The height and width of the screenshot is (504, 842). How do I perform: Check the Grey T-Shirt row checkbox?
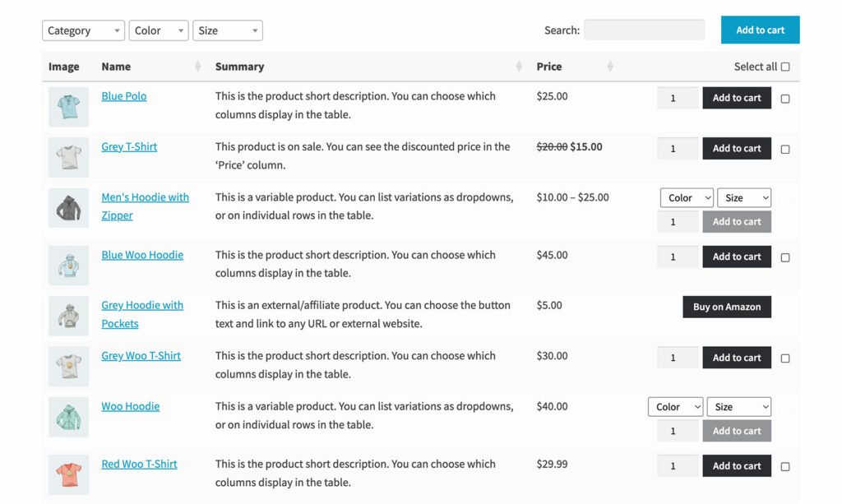click(785, 149)
